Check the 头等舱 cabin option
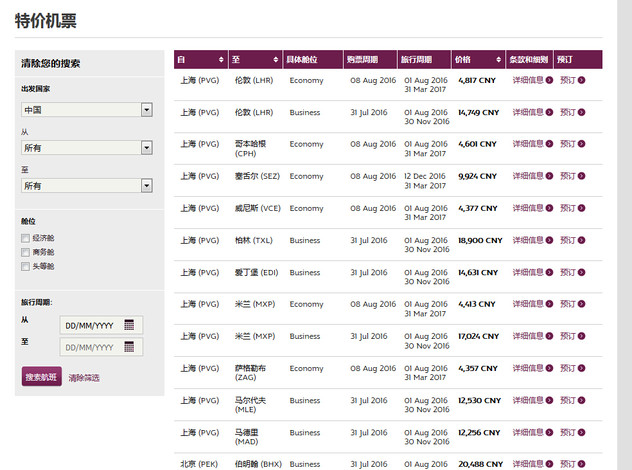This screenshot has height=470, width=632. tap(25, 266)
